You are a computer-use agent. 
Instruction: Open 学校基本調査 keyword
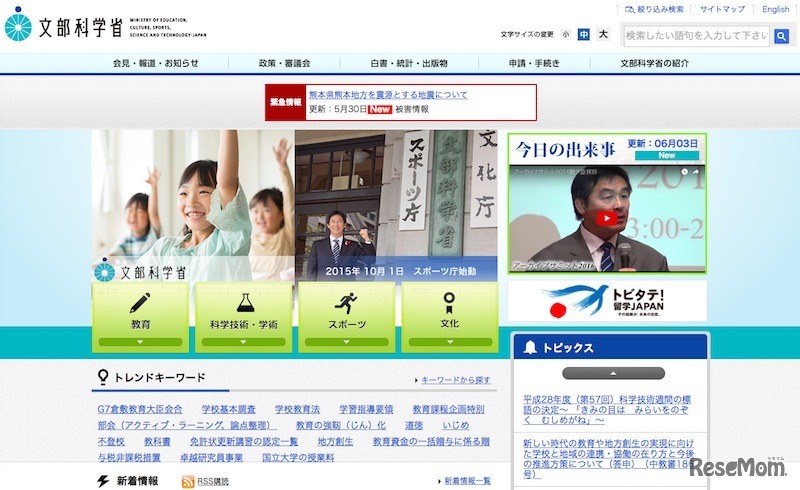229,409
